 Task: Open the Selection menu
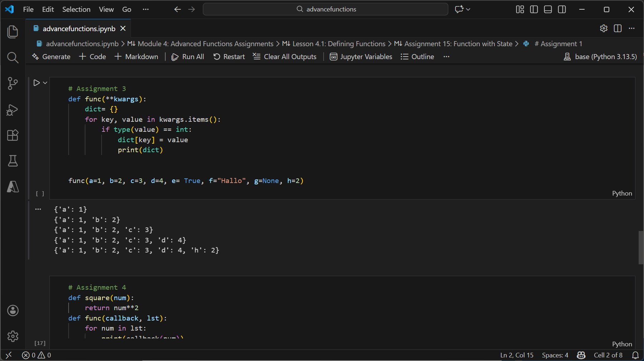coord(76,9)
